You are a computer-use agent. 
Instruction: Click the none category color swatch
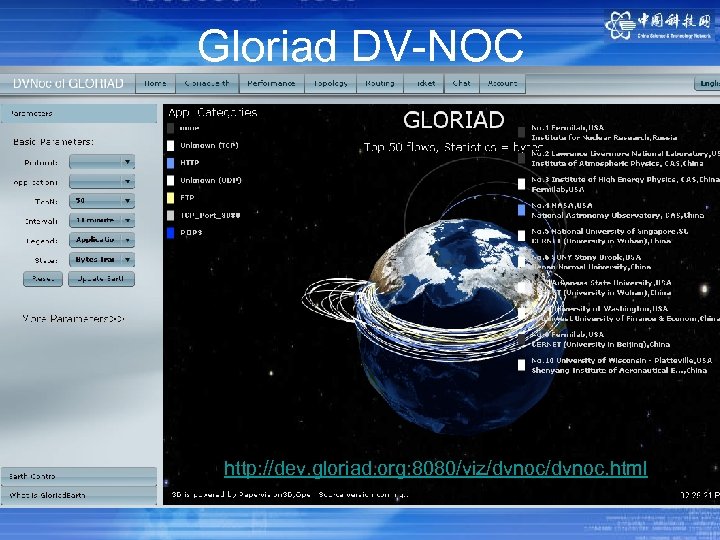[x=170, y=128]
